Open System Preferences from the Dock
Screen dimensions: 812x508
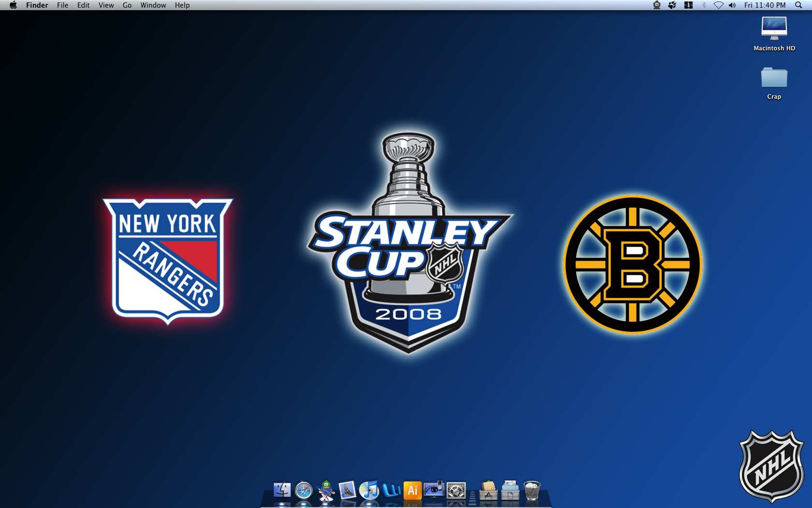pos(456,491)
